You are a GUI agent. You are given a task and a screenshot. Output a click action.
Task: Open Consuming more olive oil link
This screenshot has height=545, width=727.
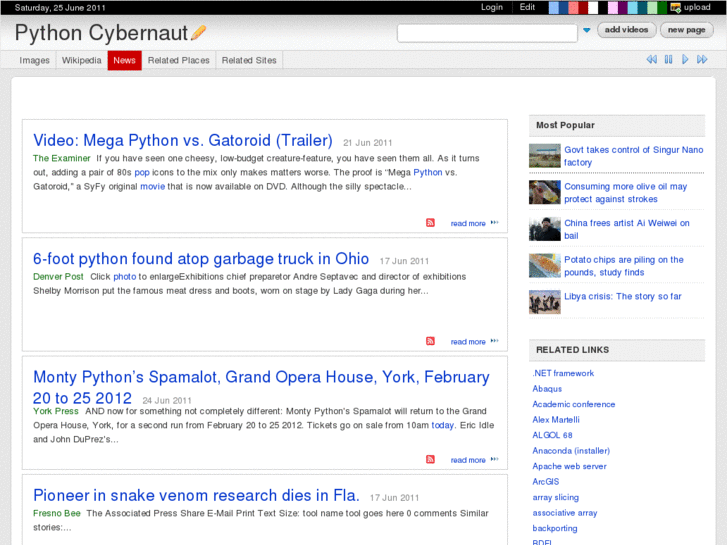[x=625, y=192]
